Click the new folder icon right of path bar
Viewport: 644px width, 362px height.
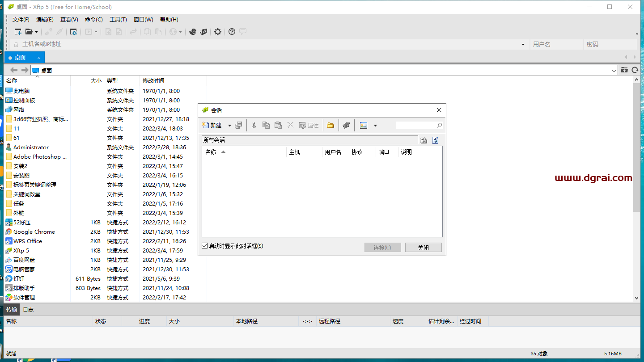[x=624, y=70]
